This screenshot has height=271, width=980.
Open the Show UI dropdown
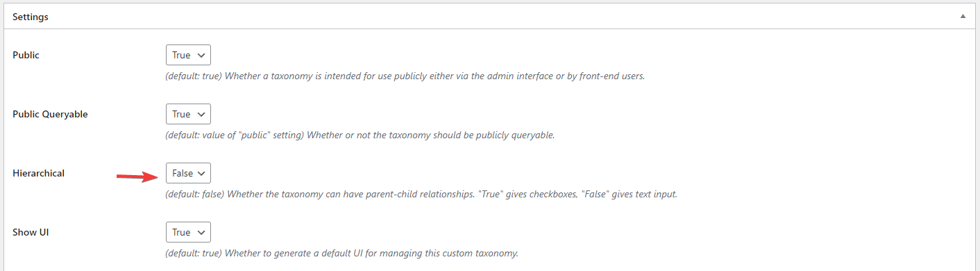coord(188,232)
